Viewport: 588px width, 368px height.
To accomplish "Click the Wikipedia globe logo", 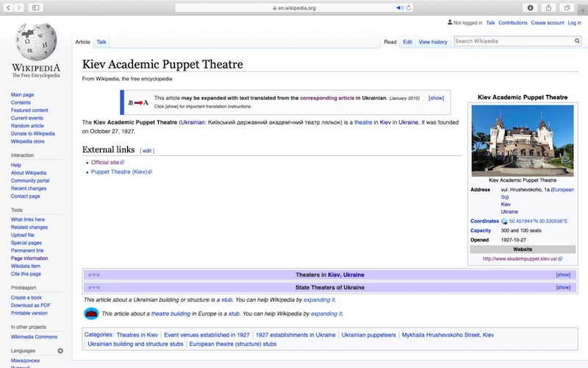I will [36, 41].
